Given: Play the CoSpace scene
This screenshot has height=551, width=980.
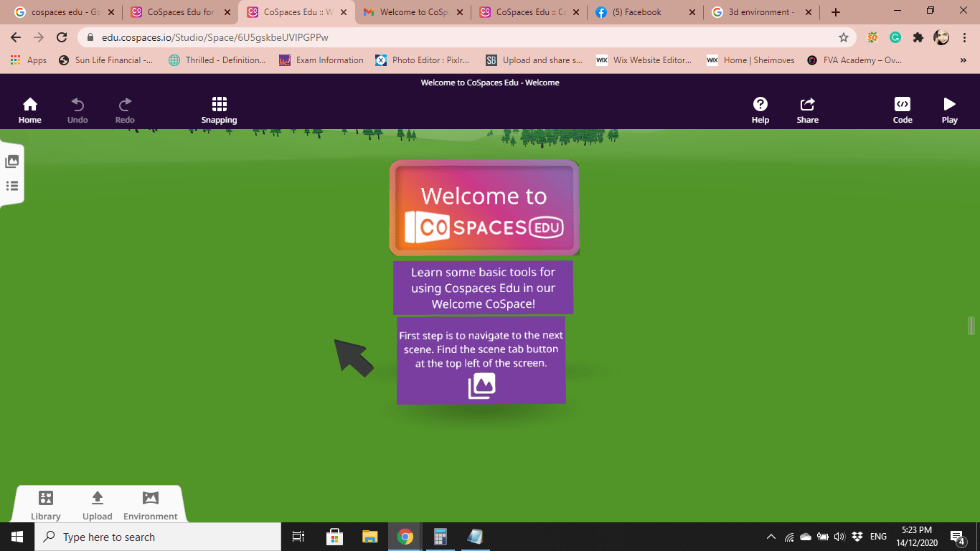Looking at the screenshot, I should pos(949,110).
